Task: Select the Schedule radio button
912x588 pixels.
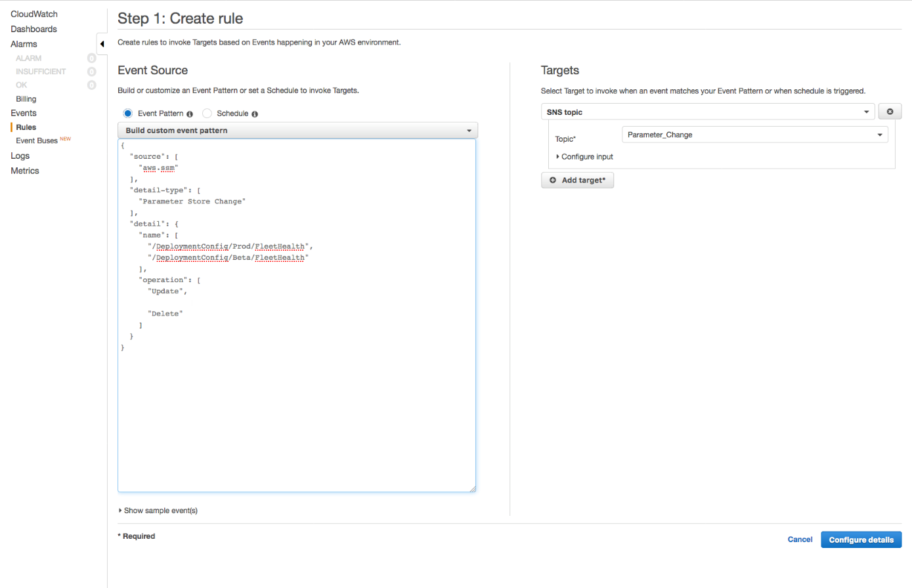Action: coord(207,114)
